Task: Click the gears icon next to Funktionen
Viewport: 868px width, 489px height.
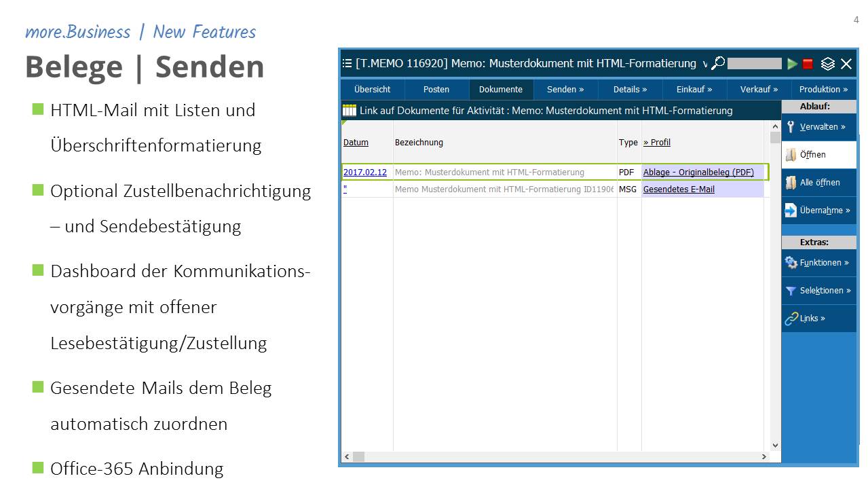Action: 791,263
